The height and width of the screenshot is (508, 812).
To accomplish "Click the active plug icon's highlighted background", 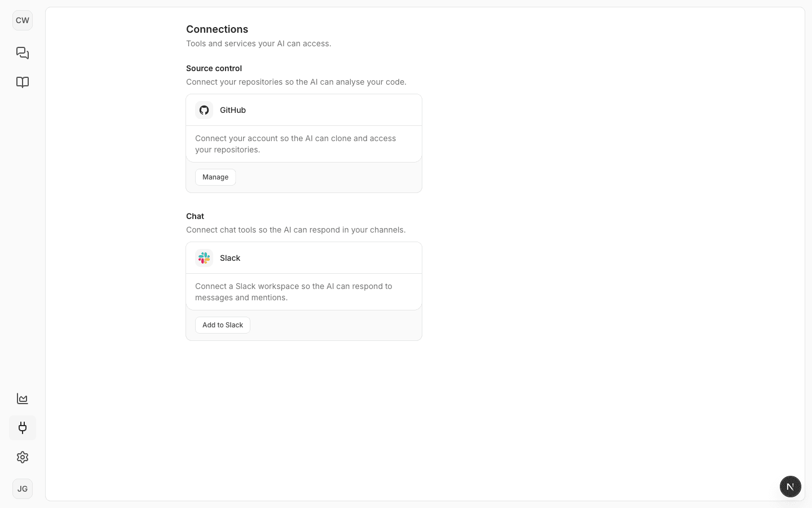I will (x=23, y=428).
